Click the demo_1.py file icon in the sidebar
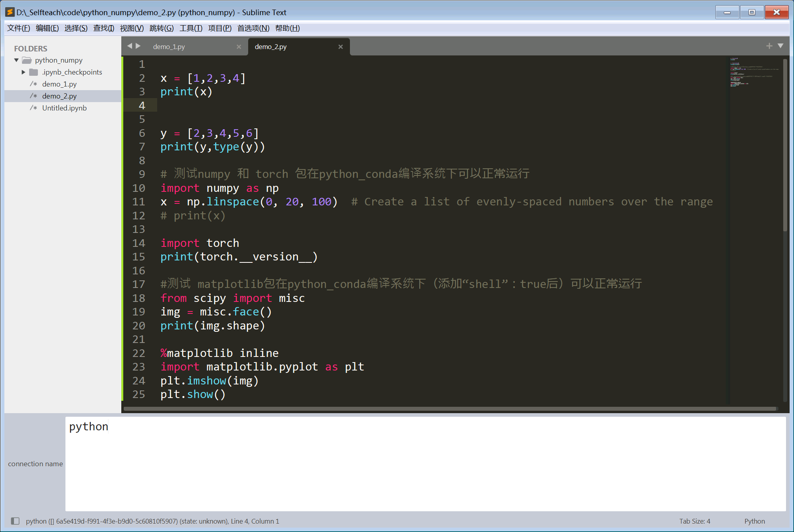The image size is (794, 532). coord(34,84)
